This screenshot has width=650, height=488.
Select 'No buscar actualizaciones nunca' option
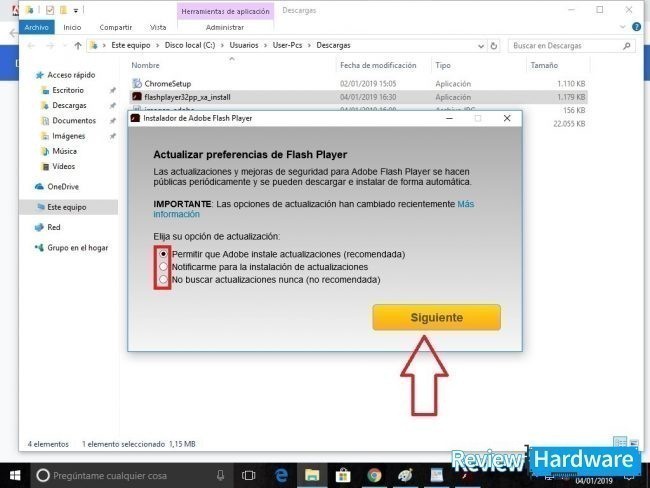coord(163,281)
